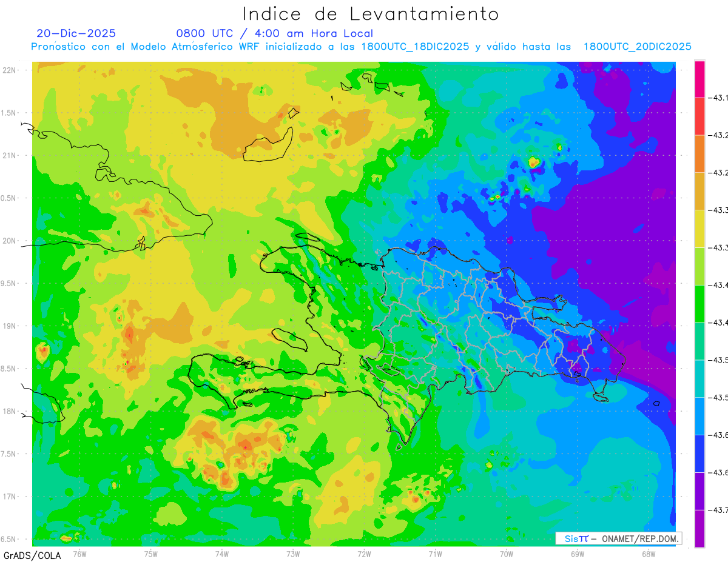Pick the dark blue swatch in the legend
The height and width of the screenshot is (562, 728).
[x=699, y=453]
